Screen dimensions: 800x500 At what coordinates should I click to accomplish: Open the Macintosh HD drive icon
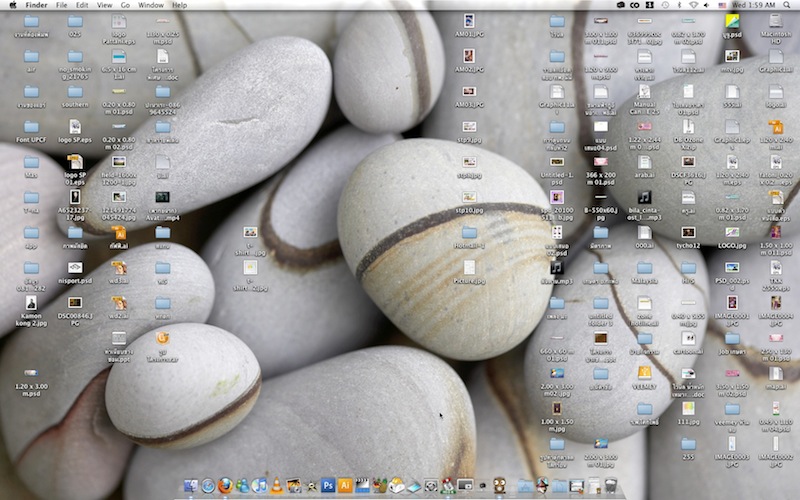[x=776, y=21]
